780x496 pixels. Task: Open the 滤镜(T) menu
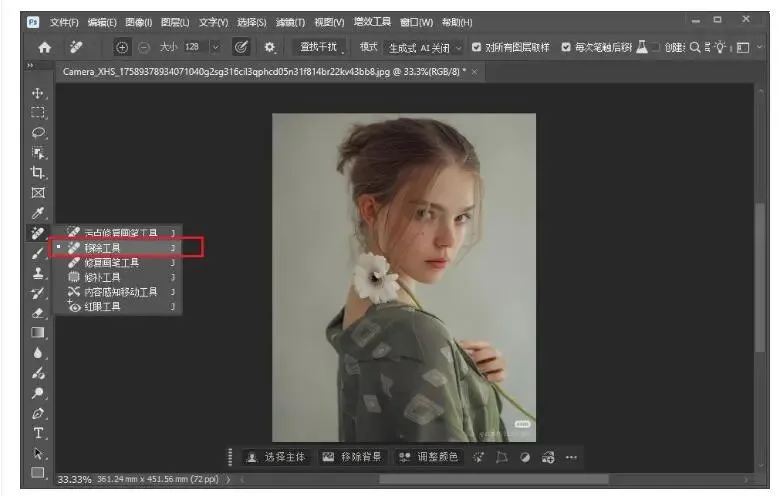(x=290, y=22)
